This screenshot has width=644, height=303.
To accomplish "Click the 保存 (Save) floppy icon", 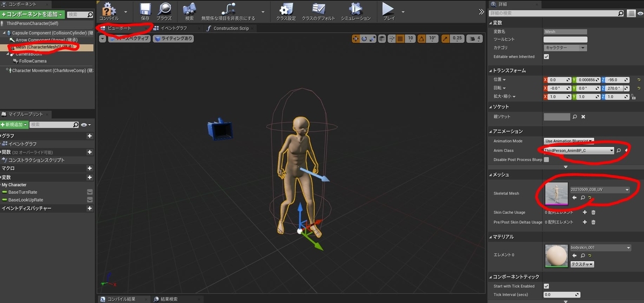I will 145,11.
